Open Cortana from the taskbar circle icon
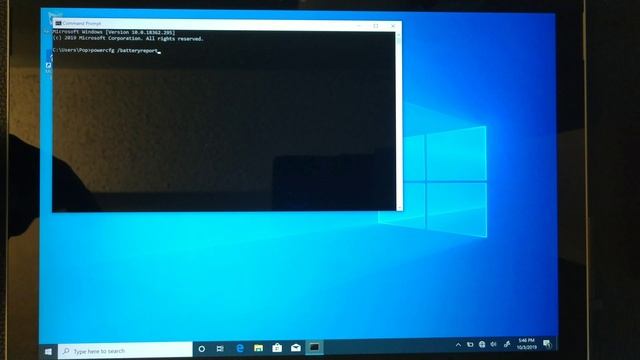The height and width of the screenshot is (360, 640). coord(202,349)
